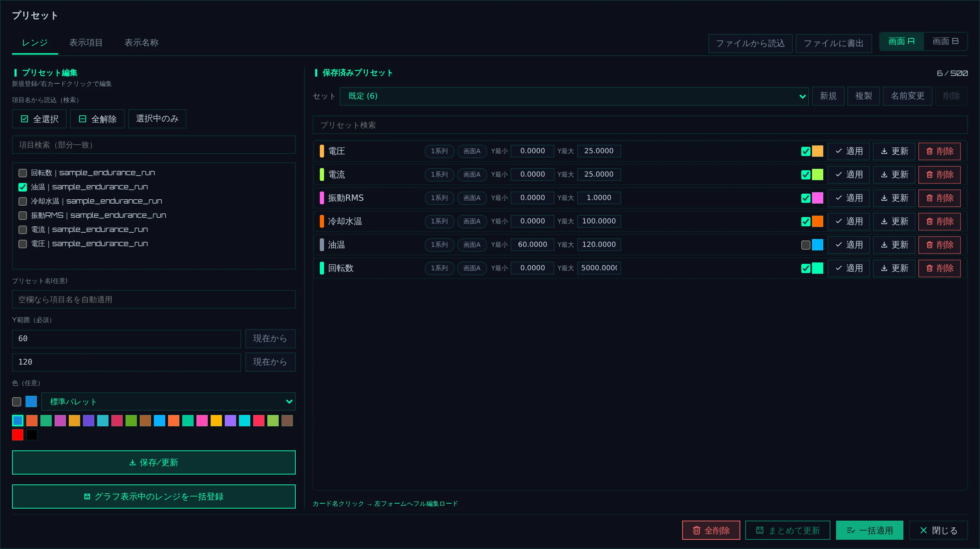The image size is (980, 549).
Task: Click the update icon for 電圧 preset
Action: (884, 151)
